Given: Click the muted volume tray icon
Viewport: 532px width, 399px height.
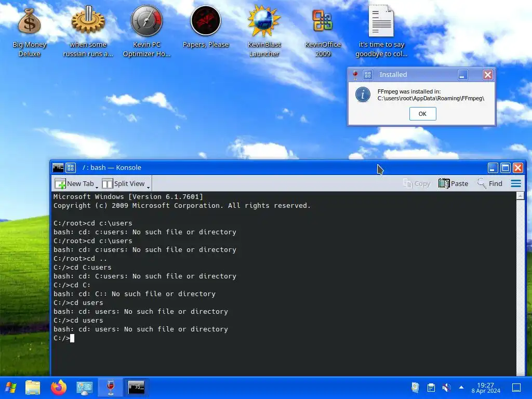Looking at the screenshot, I should [x=446, y=388].
